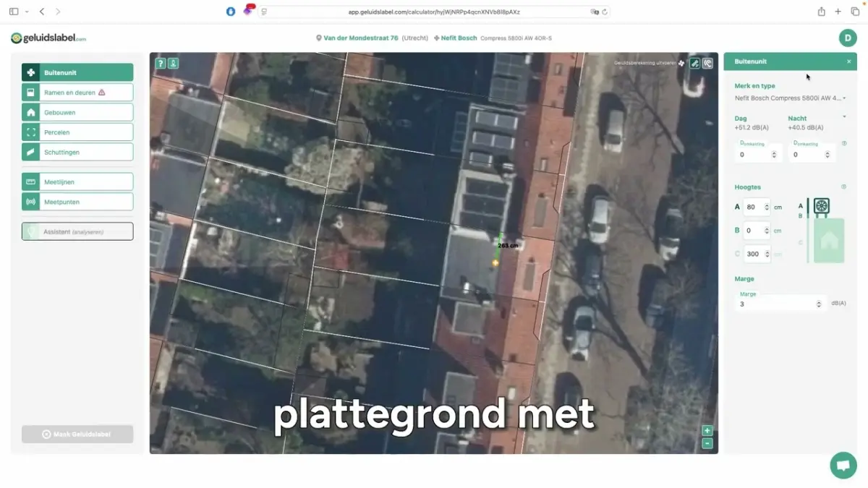Click the user avatar D icon
The image size is (868, 488).
pyautogui.click(x=847, y=38)
